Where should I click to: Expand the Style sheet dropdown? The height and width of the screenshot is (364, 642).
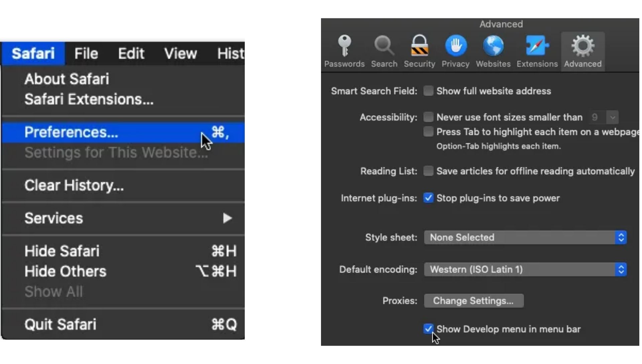[525, 237]
